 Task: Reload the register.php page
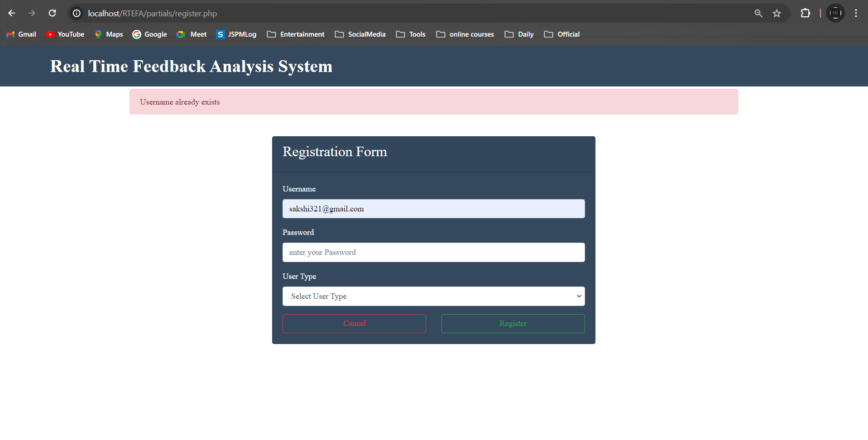[x=52, y=13]
